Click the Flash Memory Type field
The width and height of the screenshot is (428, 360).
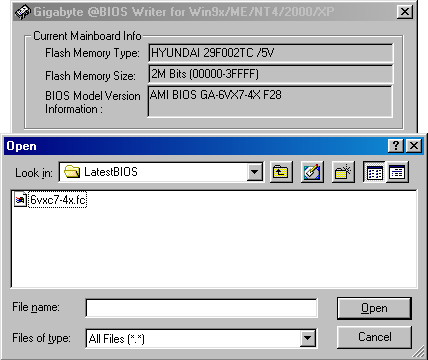270,53
